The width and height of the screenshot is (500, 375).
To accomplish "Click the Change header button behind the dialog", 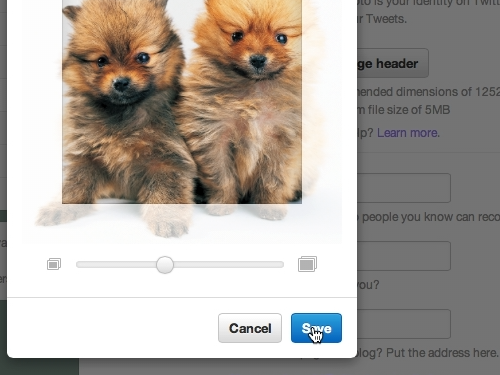I will click(x=393, y=63).
